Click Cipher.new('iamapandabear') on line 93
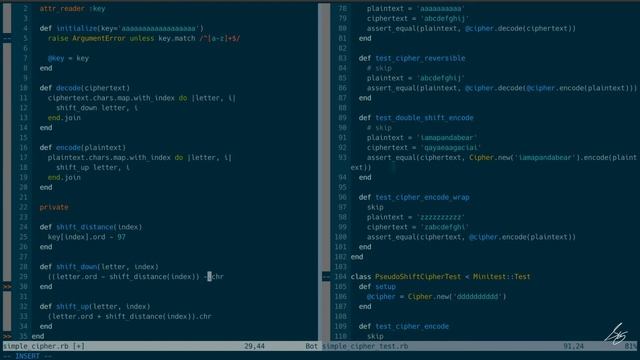 tap(524, 158)
